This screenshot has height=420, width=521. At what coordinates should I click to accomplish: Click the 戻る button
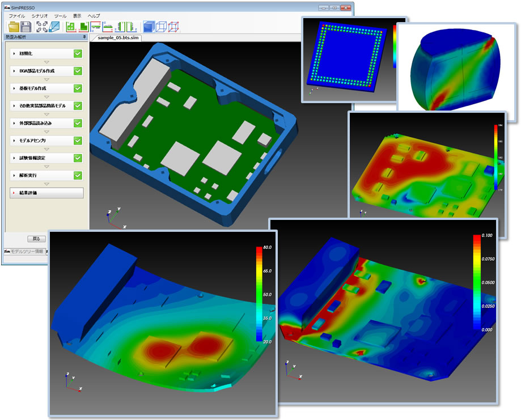tap(37, 239)
